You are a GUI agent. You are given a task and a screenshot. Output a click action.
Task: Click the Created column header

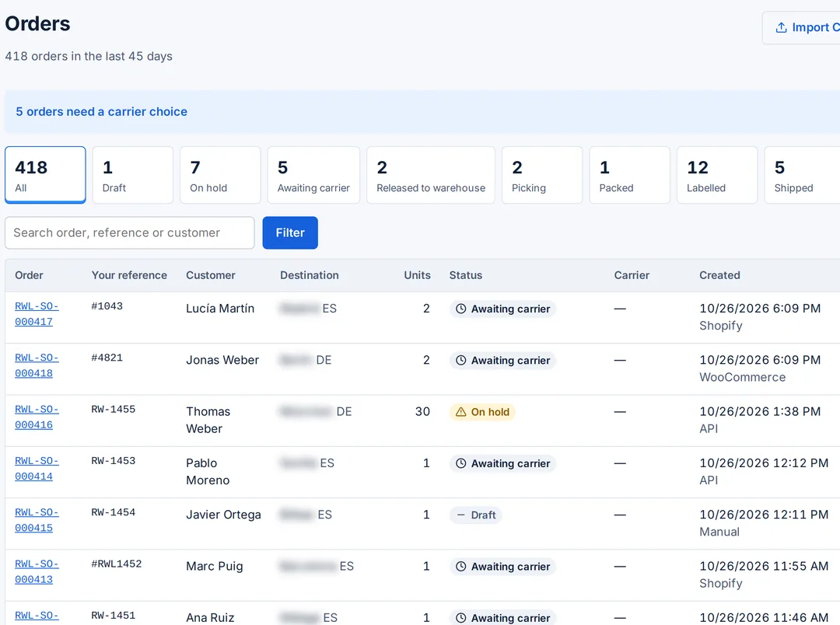coord(719,275)
